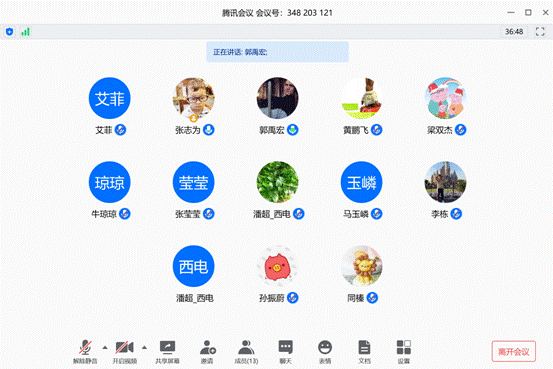Image resolution: width=553 pixels, height=369 pixels.
Task: Click muted mic icon next to 李栋
Action: pos(456,214)
